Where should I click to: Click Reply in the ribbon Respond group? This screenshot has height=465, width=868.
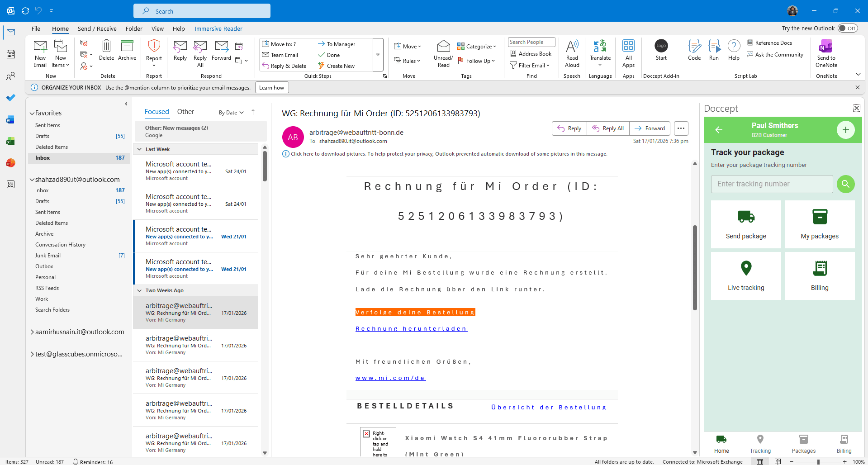[x=180, y=51]
